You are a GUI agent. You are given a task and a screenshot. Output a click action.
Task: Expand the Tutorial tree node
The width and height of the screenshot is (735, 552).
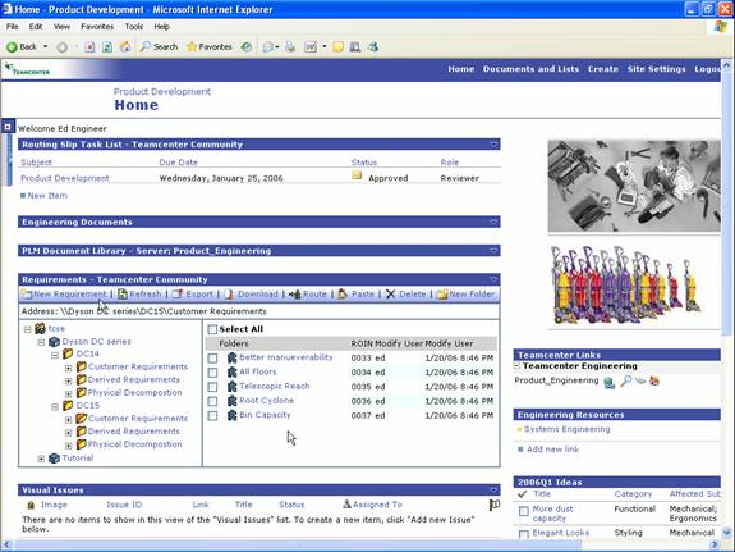(x=41, y=459)
